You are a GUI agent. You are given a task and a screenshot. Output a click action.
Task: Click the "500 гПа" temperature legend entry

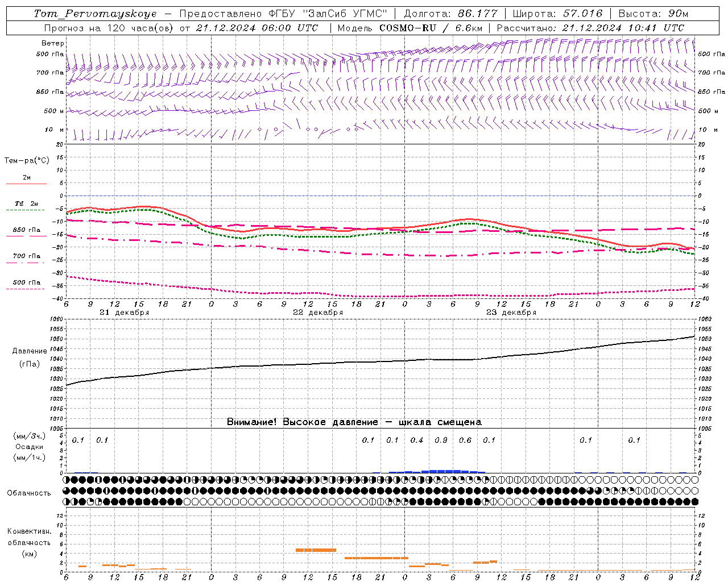pyautogui.click(x=26, y=282)
